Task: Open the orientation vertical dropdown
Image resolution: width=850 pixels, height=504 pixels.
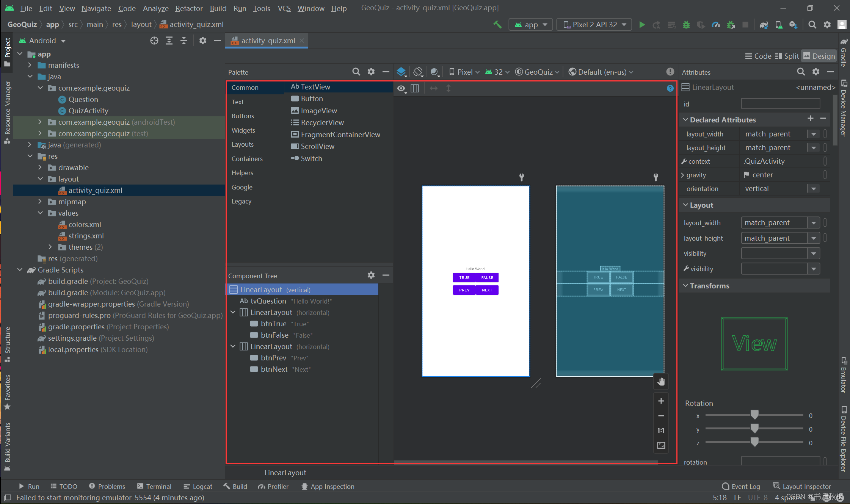Action: [814, 189]
